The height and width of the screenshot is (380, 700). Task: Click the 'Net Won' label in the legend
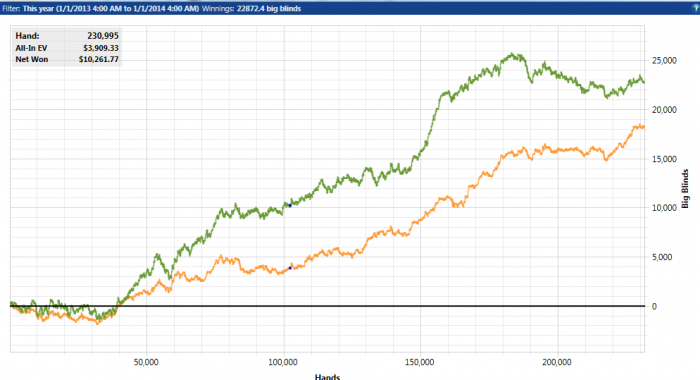32,59
